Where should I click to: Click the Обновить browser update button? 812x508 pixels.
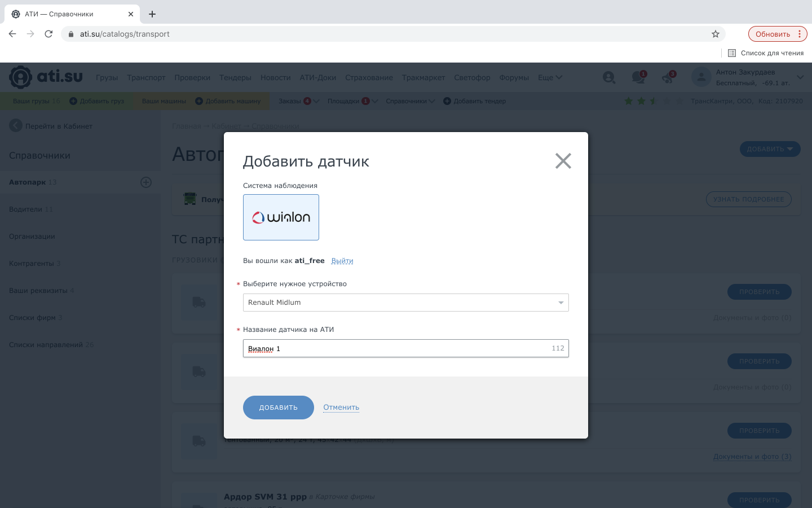tap(778, 34)
